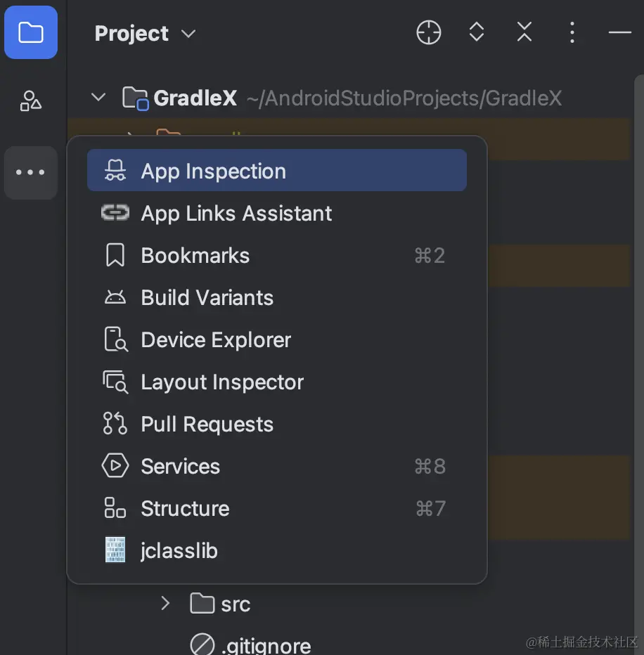Open the Pull Requests tool window
Viewport: 644px width, 655px height.
click(207, 424)
